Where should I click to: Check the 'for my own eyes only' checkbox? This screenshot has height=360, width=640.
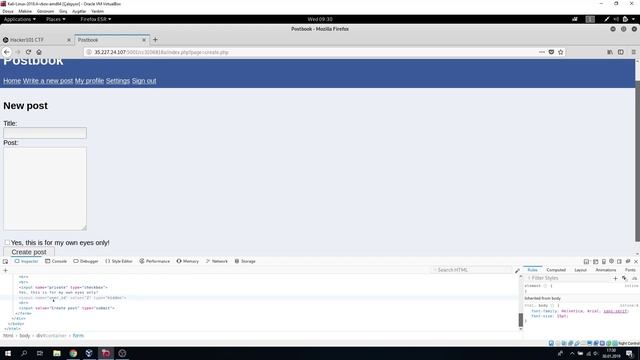(x=7, y=242)
